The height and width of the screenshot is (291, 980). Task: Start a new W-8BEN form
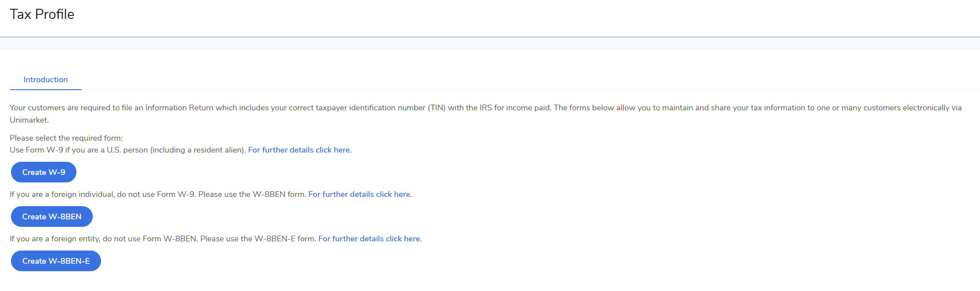tap(52, 217)
